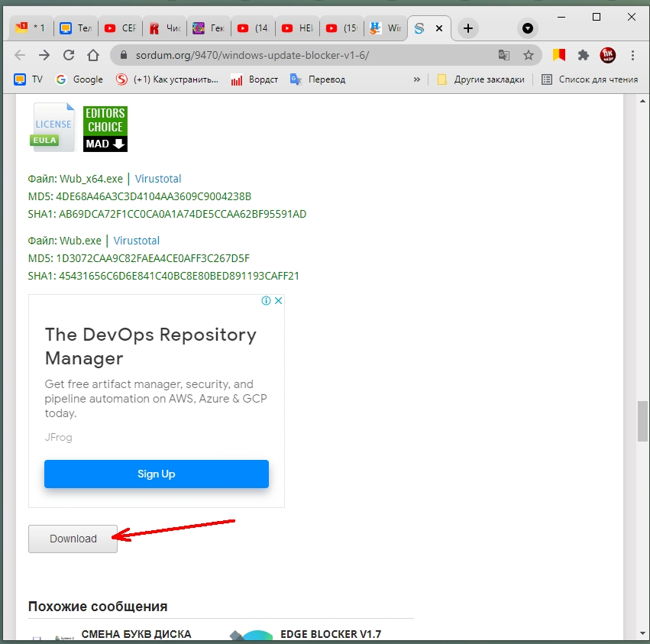Screen dimensions: 650x644
Task: Click the ad info icon
Action: point(266,300)
